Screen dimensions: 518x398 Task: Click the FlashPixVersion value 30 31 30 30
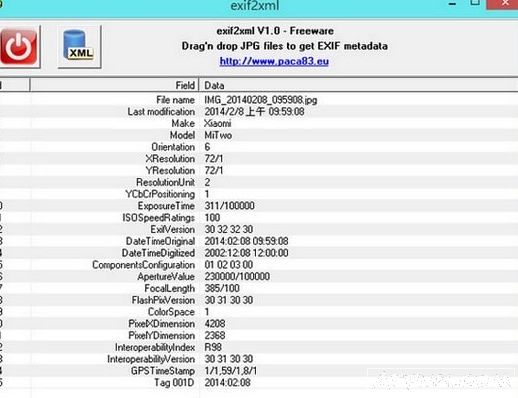229,300
